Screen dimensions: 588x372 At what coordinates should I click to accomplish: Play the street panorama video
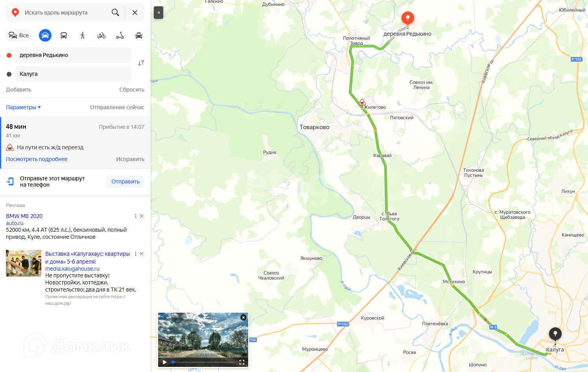coord(165,362)
